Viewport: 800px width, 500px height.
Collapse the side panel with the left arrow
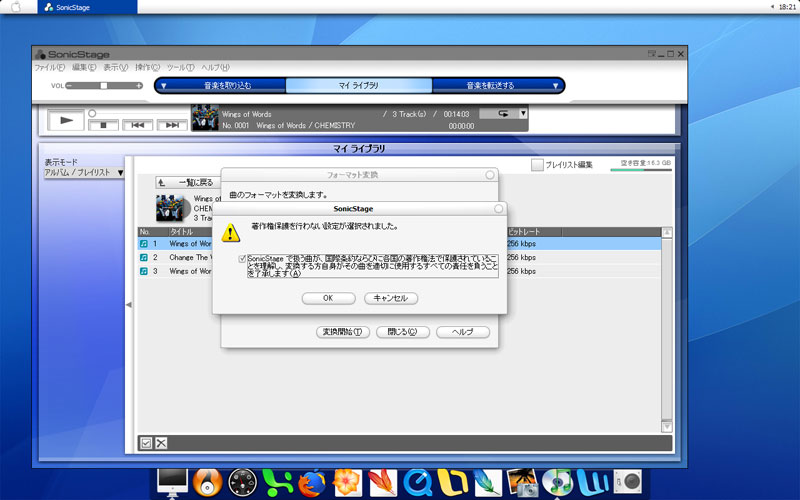[129, 305]
